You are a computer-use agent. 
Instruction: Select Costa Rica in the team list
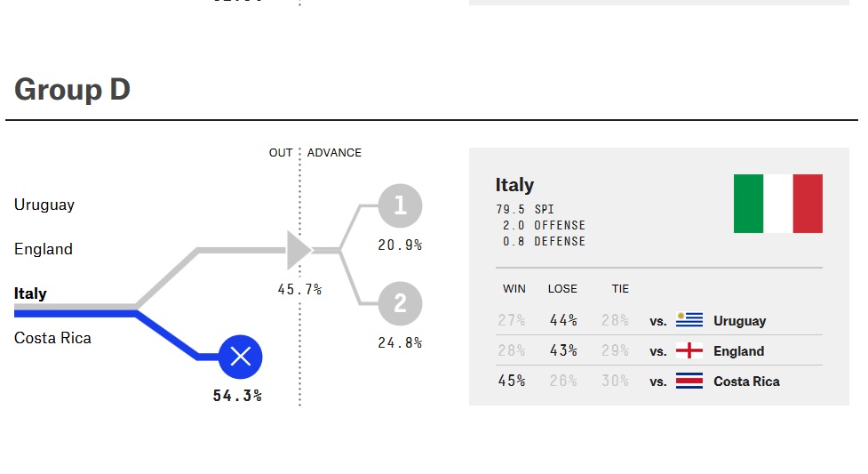52,338
